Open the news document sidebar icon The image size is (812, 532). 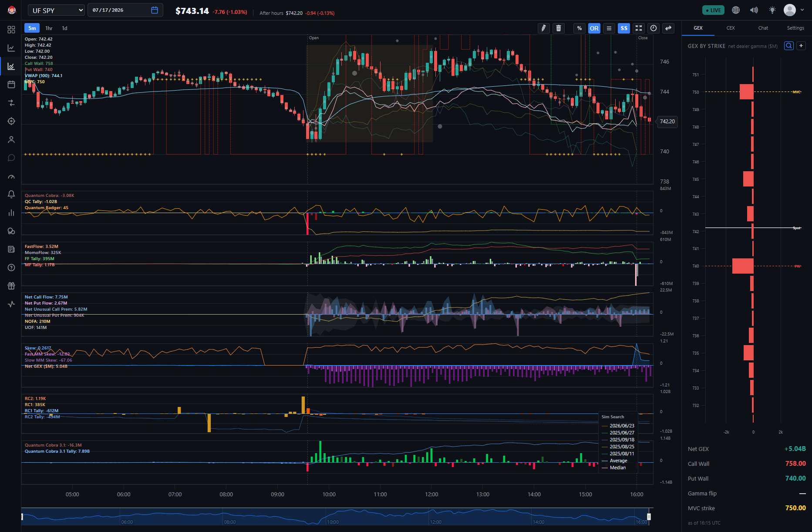11,249
